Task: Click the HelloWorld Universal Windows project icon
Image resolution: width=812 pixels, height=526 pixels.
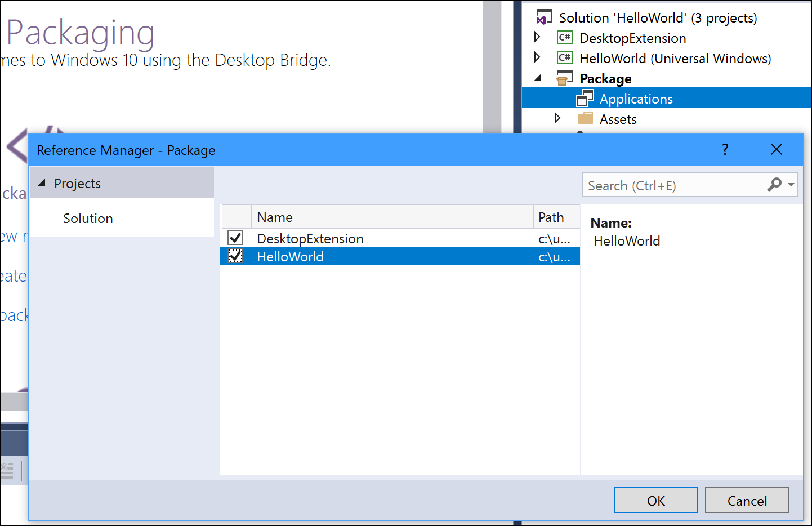Action: pos(565,58)
